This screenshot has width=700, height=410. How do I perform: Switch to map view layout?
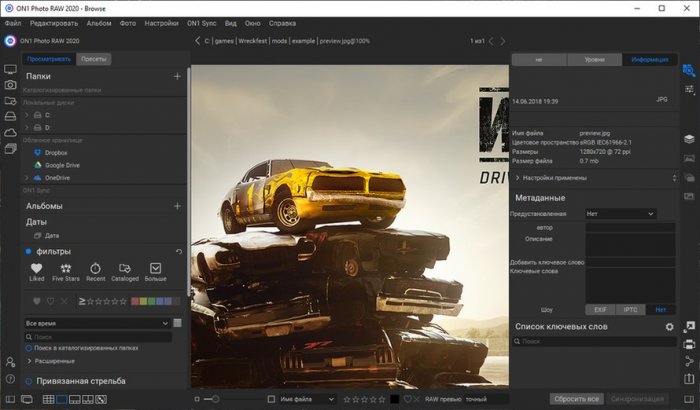[x=101, y=399]
